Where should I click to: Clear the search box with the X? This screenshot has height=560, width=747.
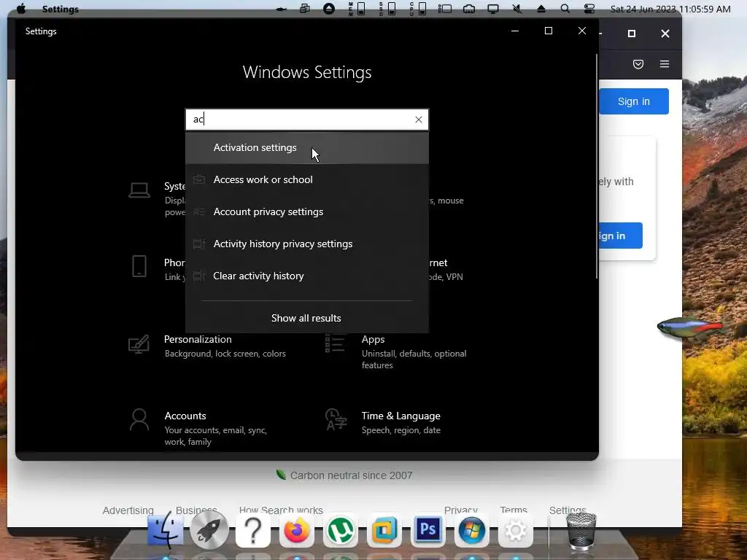418,120
